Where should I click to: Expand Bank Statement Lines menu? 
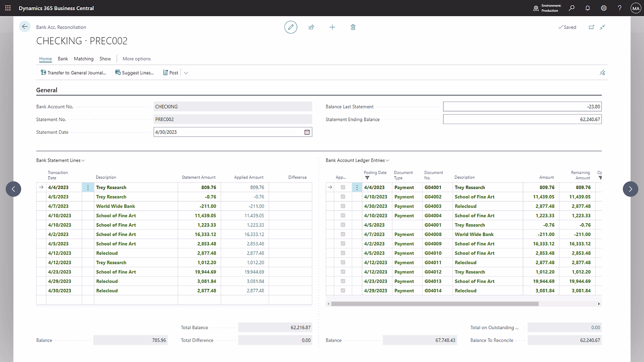[x=60, y=160]
